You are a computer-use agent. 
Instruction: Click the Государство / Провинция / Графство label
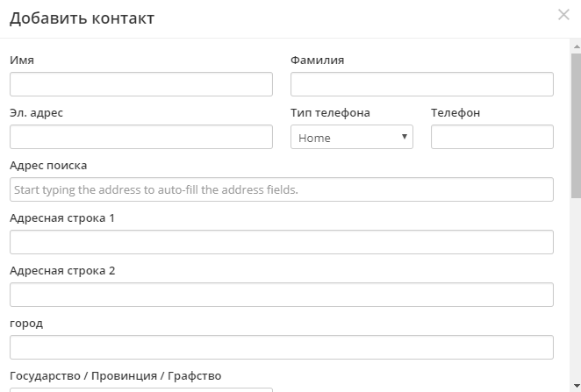115,376
